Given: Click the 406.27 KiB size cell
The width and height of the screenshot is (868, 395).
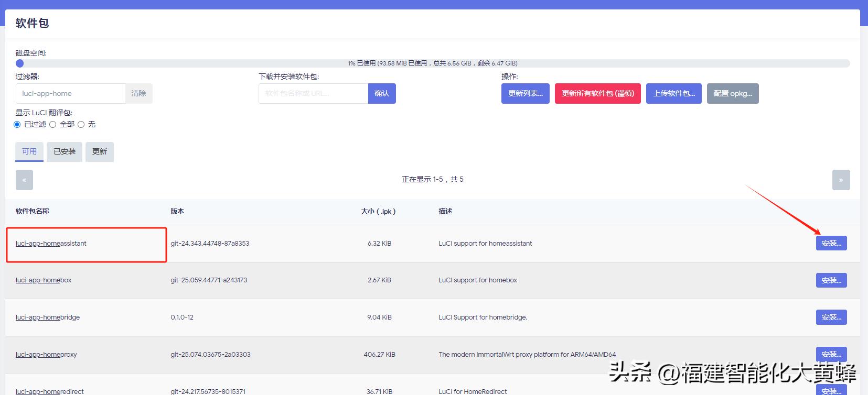Looking at the screenshot, I should click(379, 354).
